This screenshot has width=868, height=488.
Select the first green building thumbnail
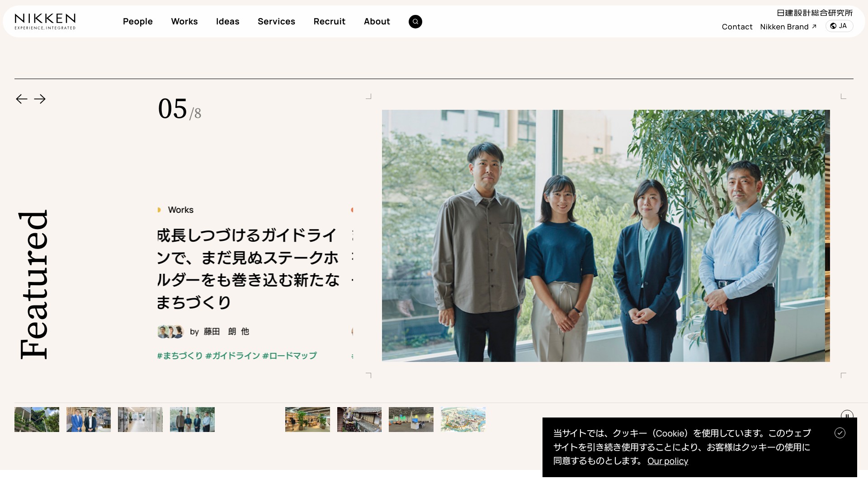click(x=37, y=419)
